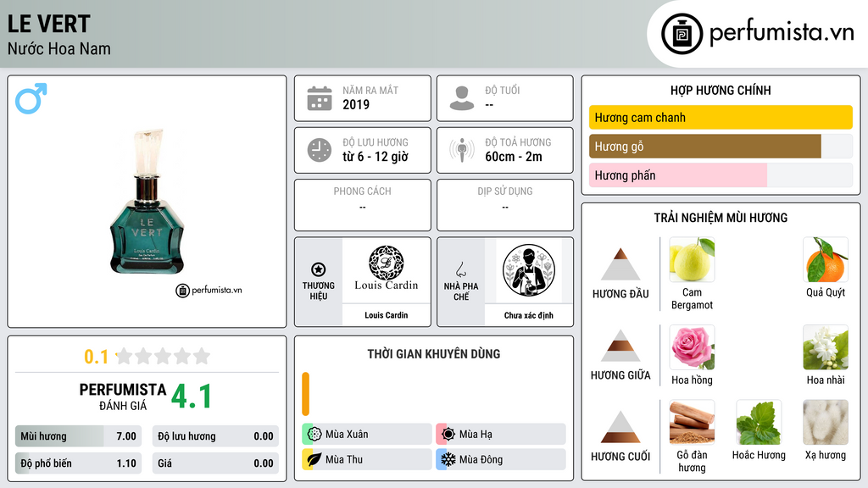Click the Chưa xác định perfumer label
Image resolution: width=868 pixels, height=488 pixels.
coord(529,315)
